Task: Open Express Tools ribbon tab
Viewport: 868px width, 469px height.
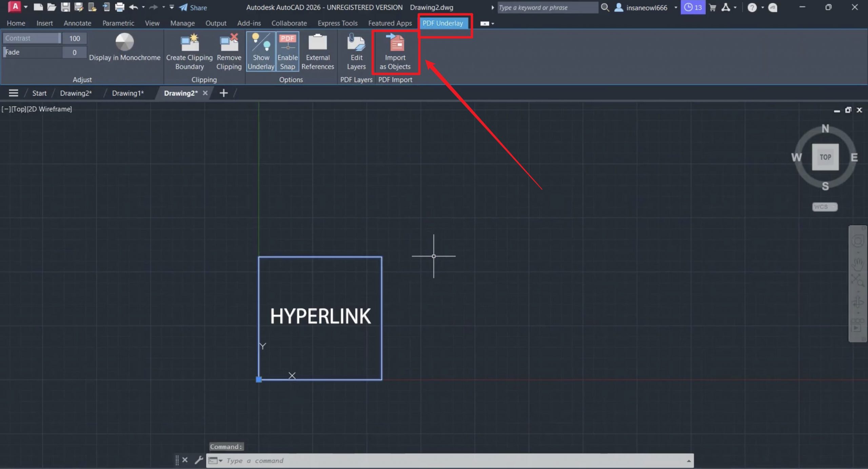Action: pos(337,23)
